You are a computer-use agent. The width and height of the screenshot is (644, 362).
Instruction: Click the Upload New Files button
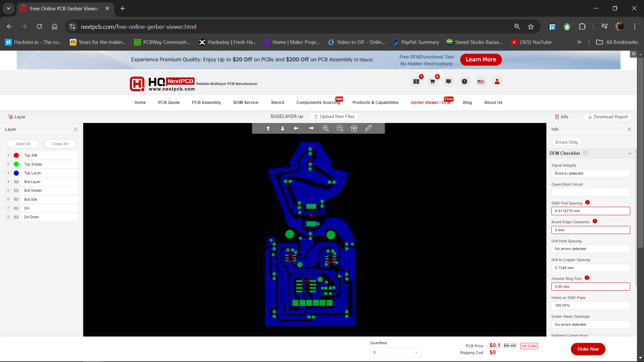pyautogui.click(x=334, y=116)
